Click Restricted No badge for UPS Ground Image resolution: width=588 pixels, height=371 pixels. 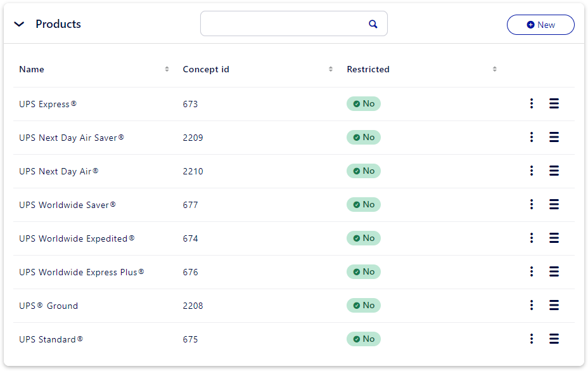click(363, 305)
